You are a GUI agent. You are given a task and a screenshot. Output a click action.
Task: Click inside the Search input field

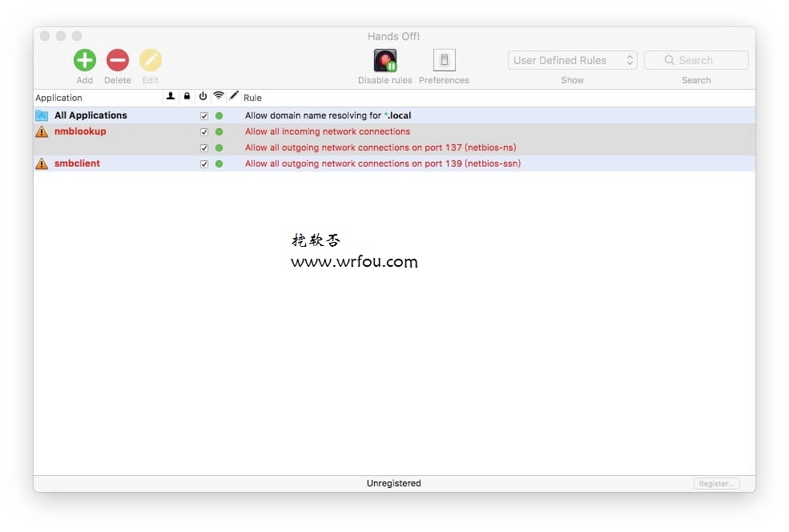pyautogui.click(x=696, y=60)
